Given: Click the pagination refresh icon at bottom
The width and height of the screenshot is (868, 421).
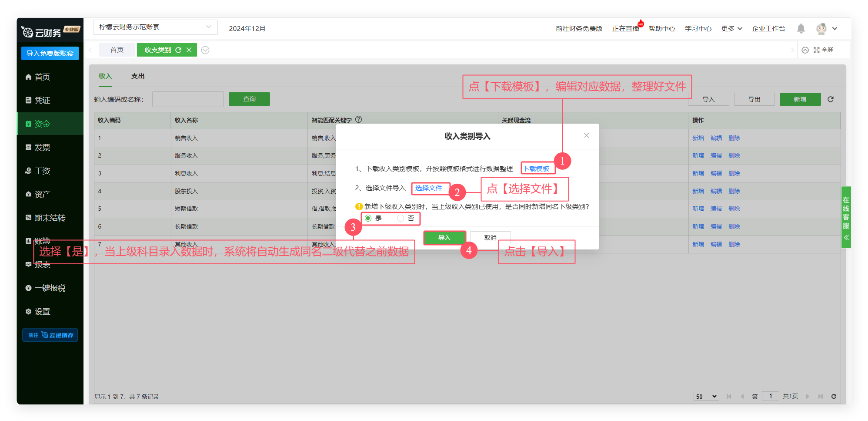Looking at the screenshot, I should point(834,396).
